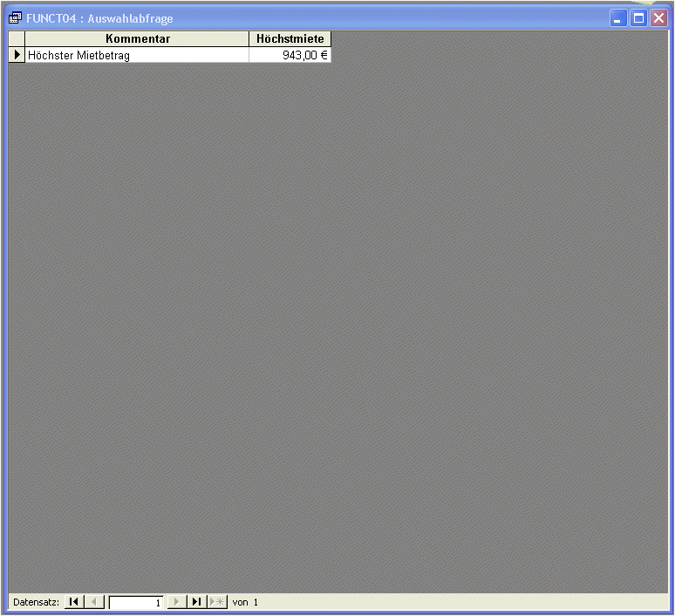
Task: Select the Kommentar column header
Action: tap(137, 38)
